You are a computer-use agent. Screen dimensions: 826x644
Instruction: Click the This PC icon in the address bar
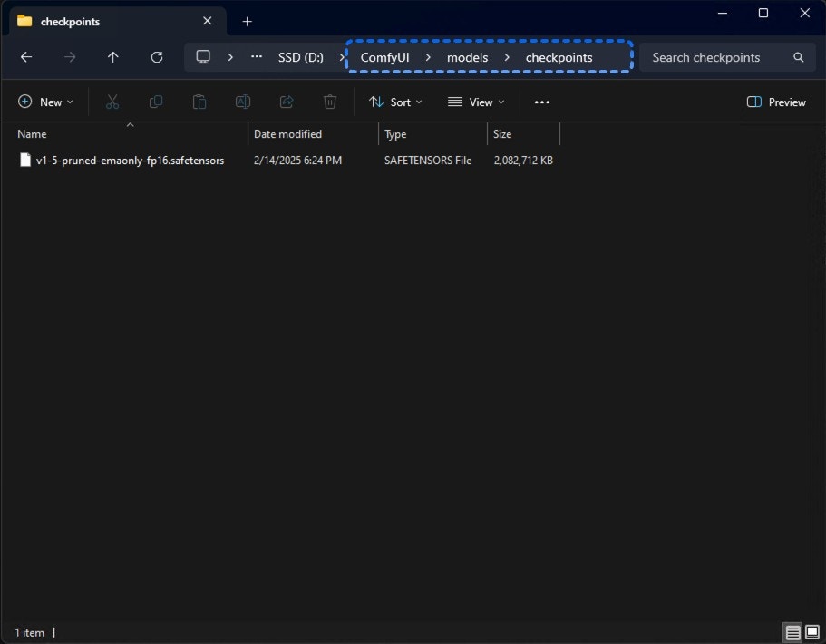[x=201, y=56]
